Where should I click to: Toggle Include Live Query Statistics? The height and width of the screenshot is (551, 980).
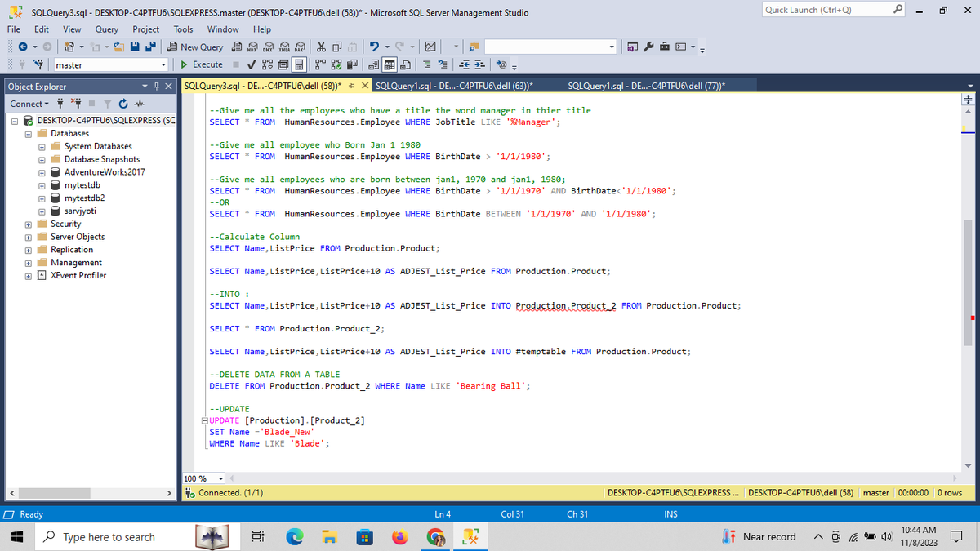coord(336,64)
